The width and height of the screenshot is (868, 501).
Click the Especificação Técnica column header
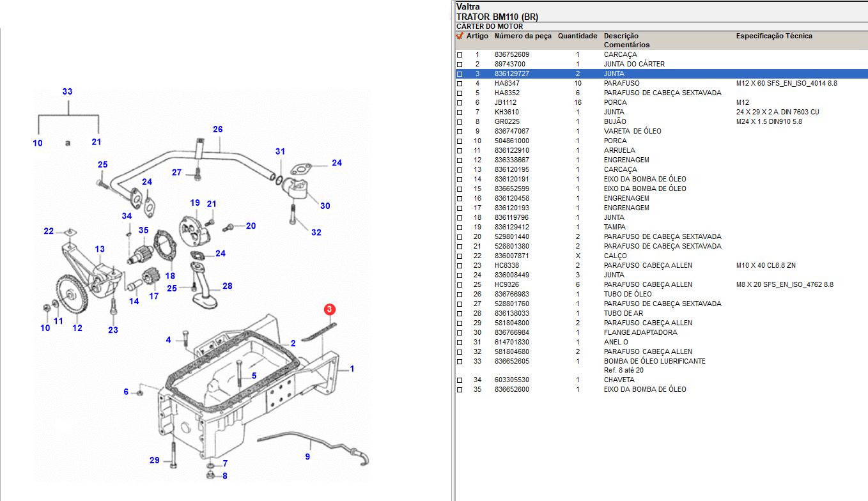[x=773, y=36]
